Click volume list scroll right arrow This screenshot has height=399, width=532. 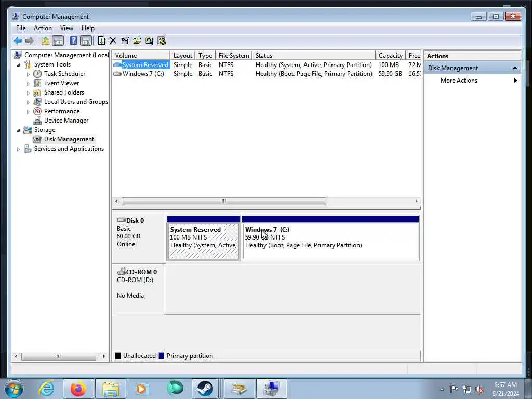pos(416,201)
